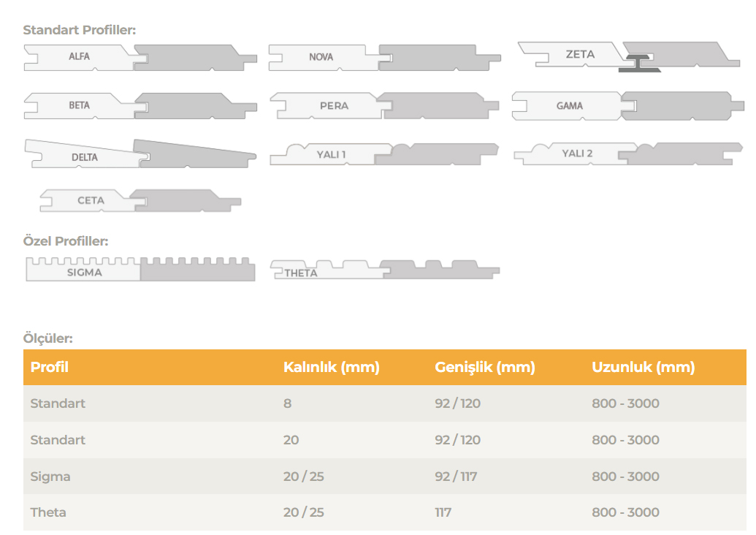
Task: Click the ZETA profile cross-section
Action: 629,56
